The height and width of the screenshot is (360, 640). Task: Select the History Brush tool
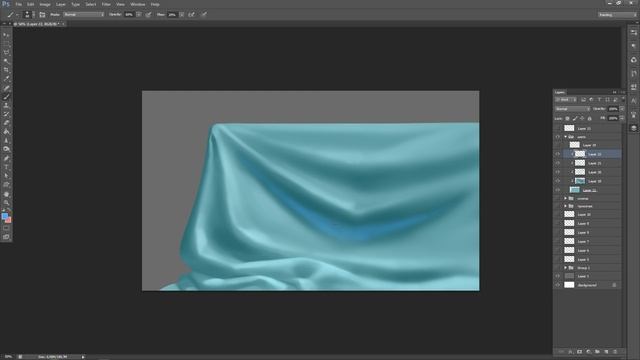click(x=6, y=114)
